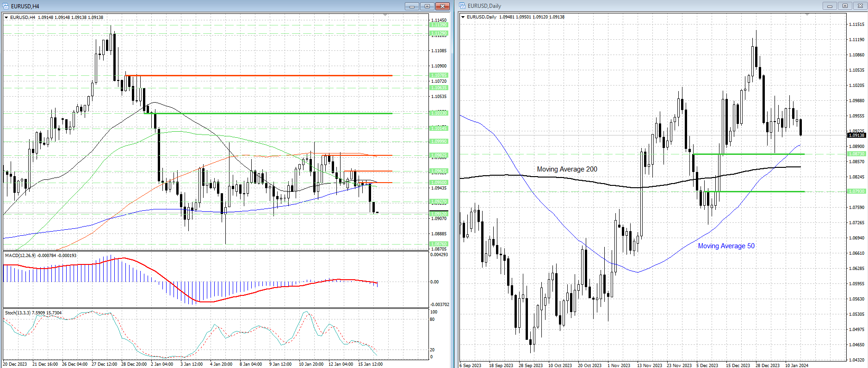Viewport: 868px width, 368px height.
Task: Select the green 1.08730 level line on Daily
Action: [x=749, y=154]
